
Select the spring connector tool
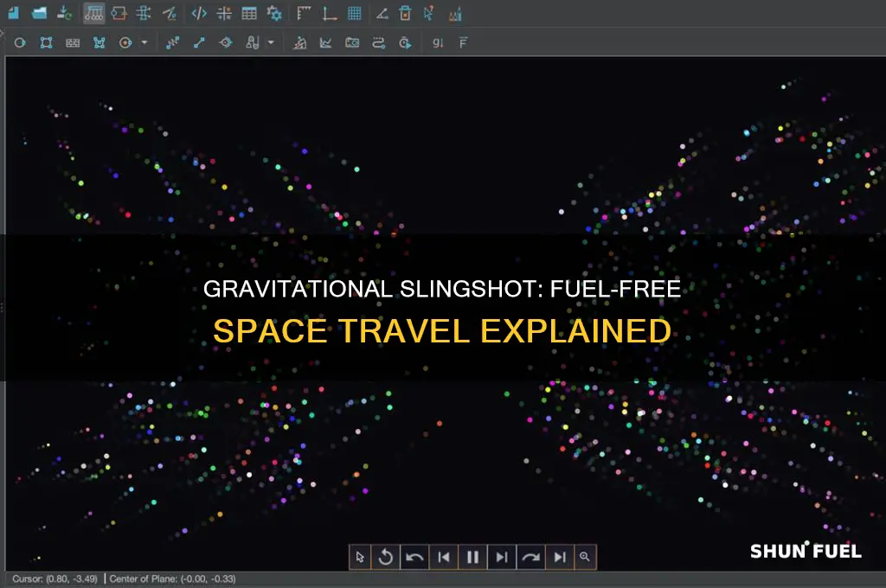(x=173, y=43)
